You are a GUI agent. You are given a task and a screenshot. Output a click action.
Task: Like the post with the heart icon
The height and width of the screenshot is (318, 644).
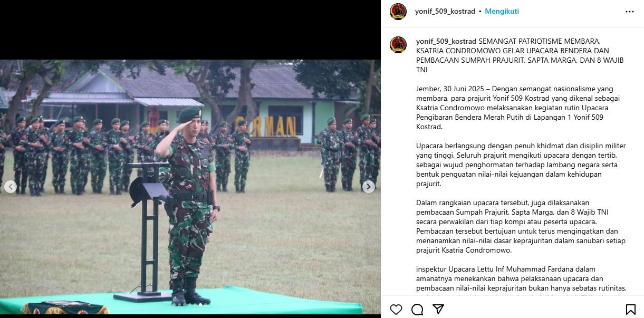coord(396,309)
